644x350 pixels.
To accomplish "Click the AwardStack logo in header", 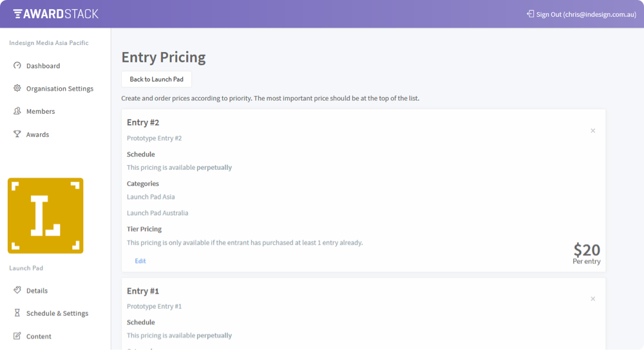I will (56, 14).
